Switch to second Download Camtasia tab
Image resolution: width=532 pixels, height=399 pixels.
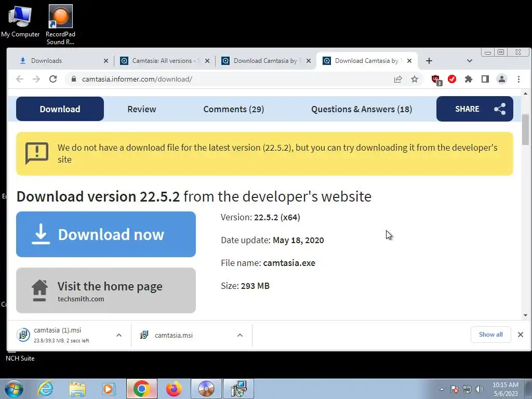pyautogui.click(x=366, y=61)
